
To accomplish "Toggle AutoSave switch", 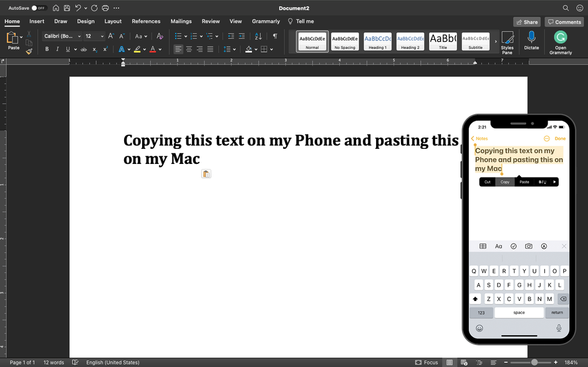I will [x=38, y=8].
